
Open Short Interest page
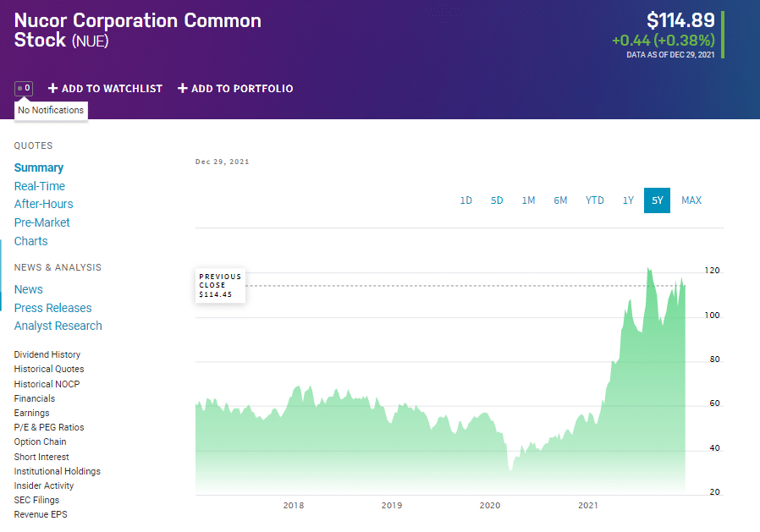point(41,457)
